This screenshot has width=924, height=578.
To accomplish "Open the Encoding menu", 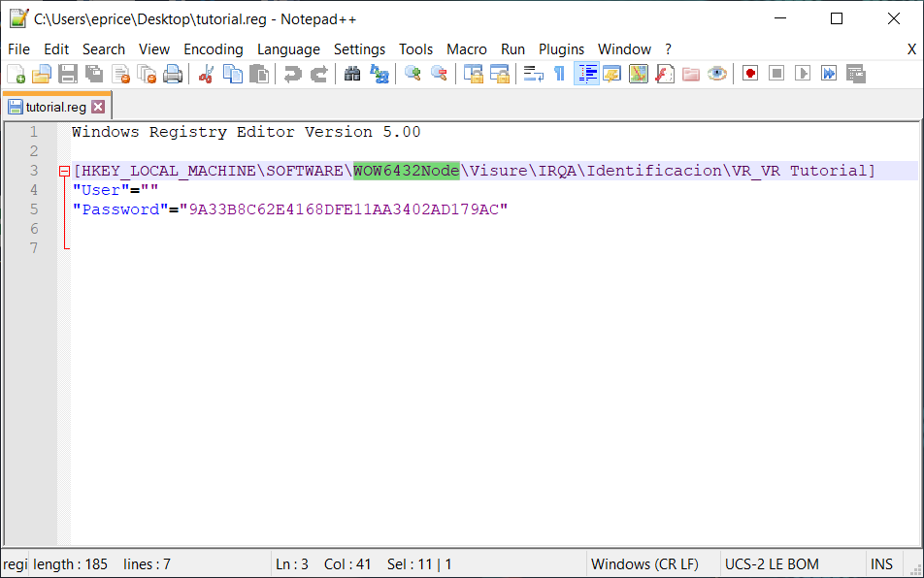I will (x=214, y=49).
